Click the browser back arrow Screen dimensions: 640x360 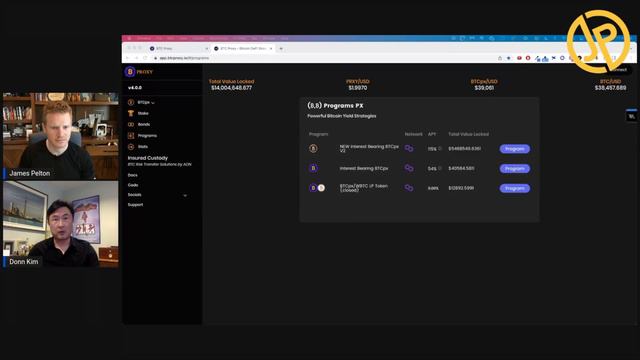pos(127,58)
